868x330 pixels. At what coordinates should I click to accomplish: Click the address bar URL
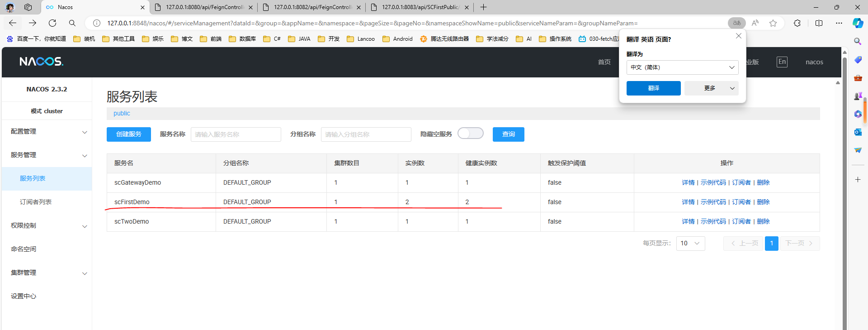point(372,23)
